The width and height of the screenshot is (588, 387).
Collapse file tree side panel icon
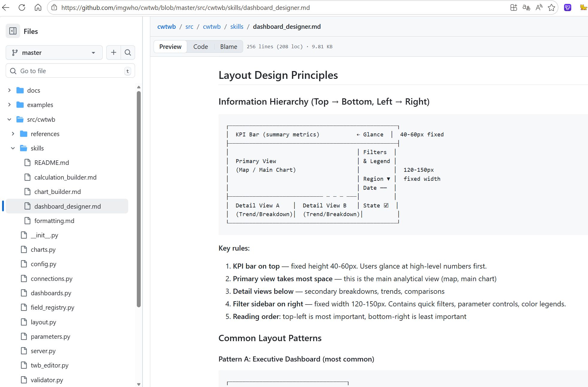click(13, 31)
